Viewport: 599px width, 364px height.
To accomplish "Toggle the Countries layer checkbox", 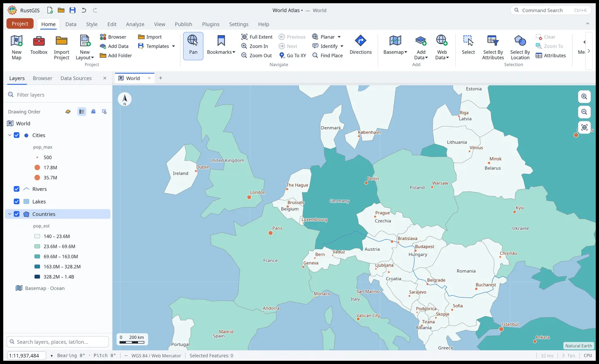I will [x=17, y=214].
